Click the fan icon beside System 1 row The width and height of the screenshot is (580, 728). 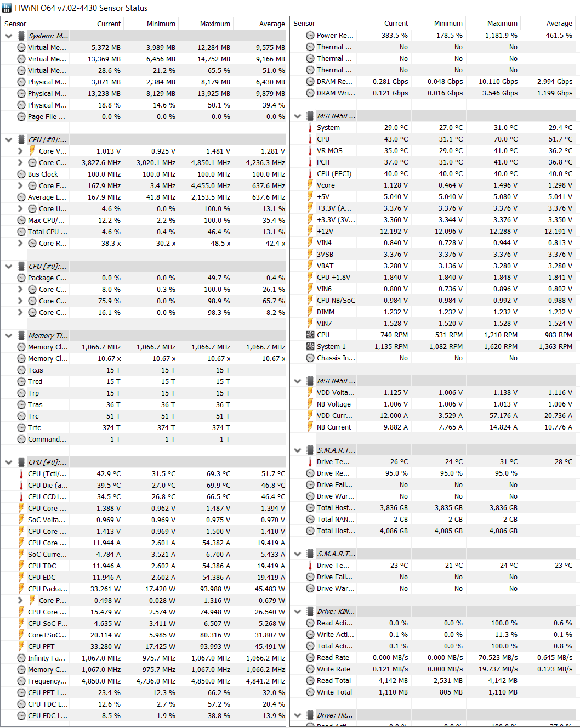pyautogui.click(x=310, y=346)
